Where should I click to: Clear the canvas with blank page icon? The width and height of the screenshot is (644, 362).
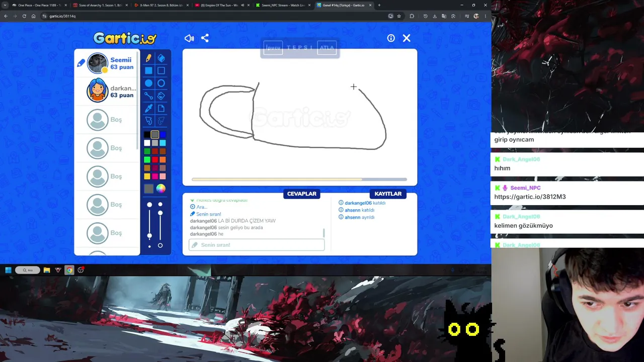[161, 108]
